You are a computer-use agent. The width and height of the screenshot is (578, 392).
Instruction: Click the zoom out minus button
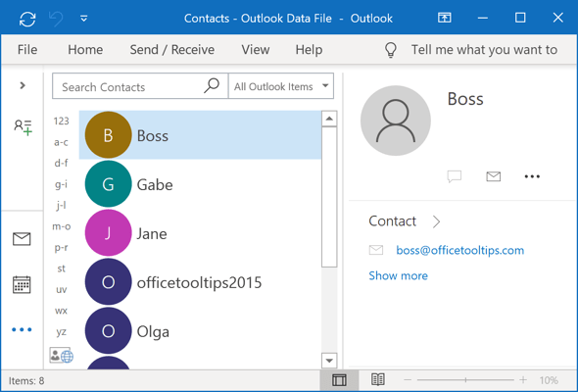point(408,380)
